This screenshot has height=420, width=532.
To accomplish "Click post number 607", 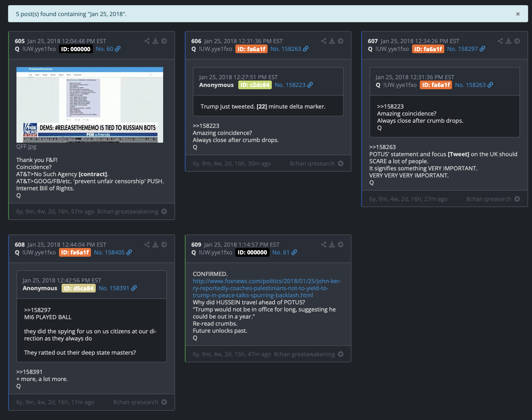I will click(373, 41).
